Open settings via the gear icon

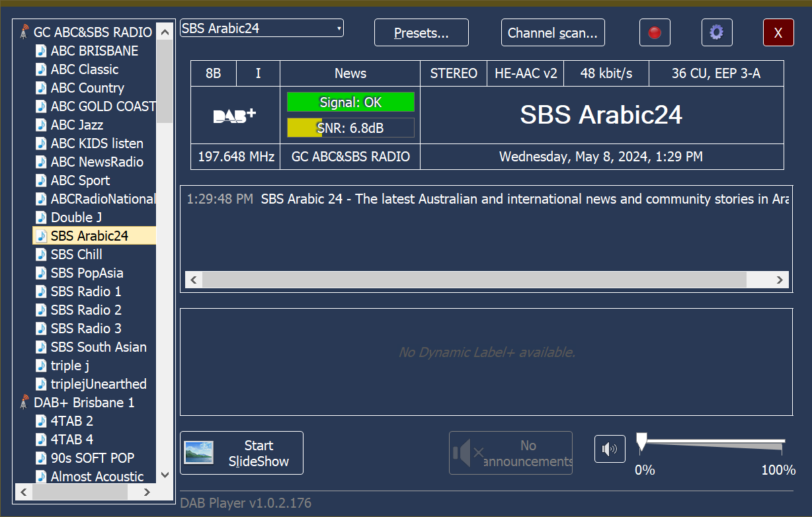coord(716,32)
